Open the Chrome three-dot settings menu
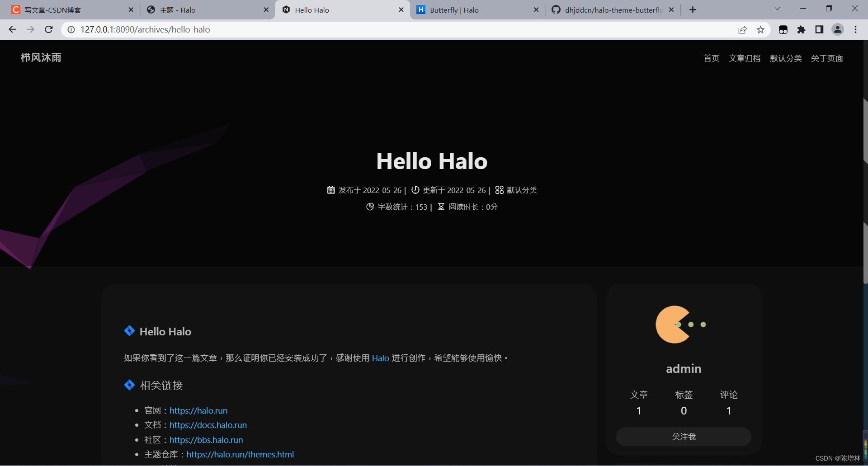Image resolution: width=868 pixels, height=466 pixels. 856,29
